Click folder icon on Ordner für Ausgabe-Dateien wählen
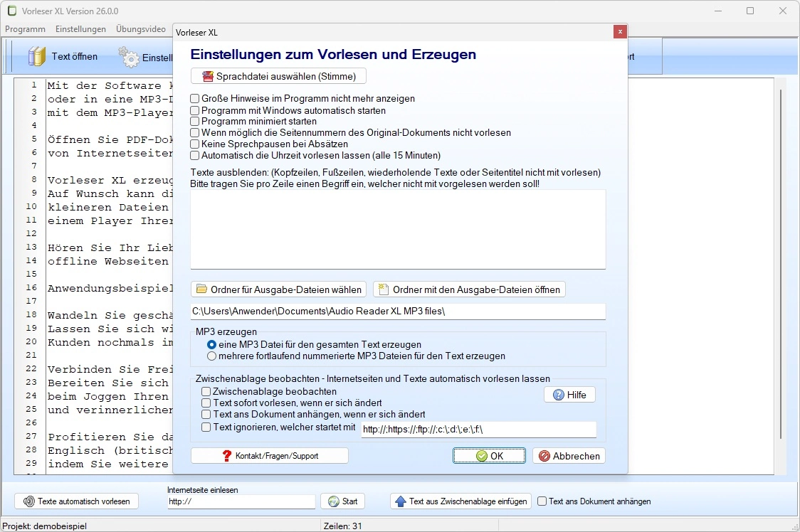This screenshot has width=800, height=532. (202, 289)
